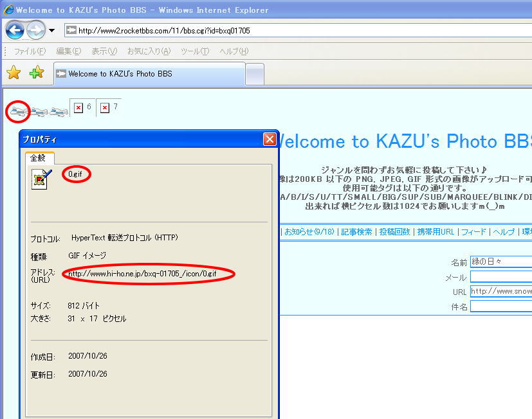Click the 名前 input field
The width and height of the screenshot is (532, 419).
[x=500, y=262]
